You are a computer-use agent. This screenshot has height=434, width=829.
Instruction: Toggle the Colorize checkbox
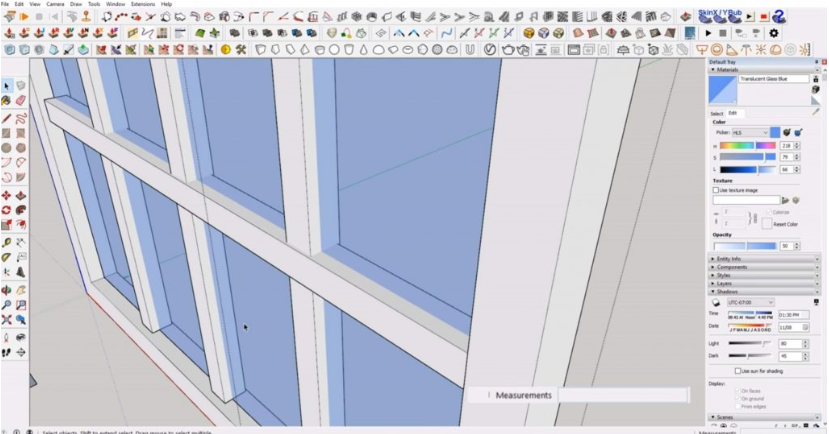click(x=769, y=211)
